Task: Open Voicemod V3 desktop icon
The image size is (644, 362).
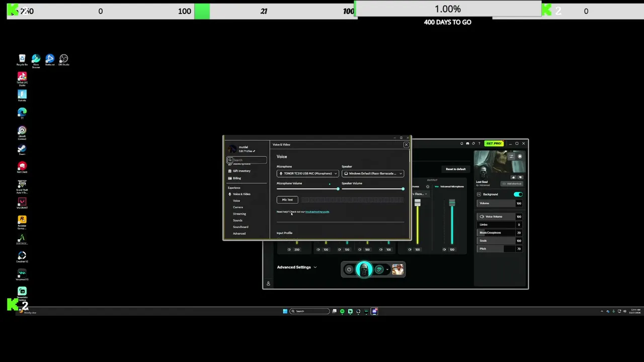Action: click(x=22, y=275)
